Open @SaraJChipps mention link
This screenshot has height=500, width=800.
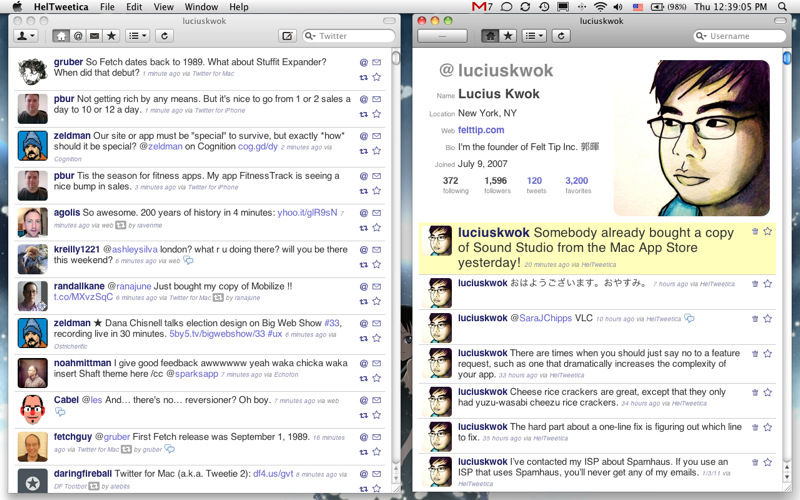pyautogui.click(x=541, y=318)
